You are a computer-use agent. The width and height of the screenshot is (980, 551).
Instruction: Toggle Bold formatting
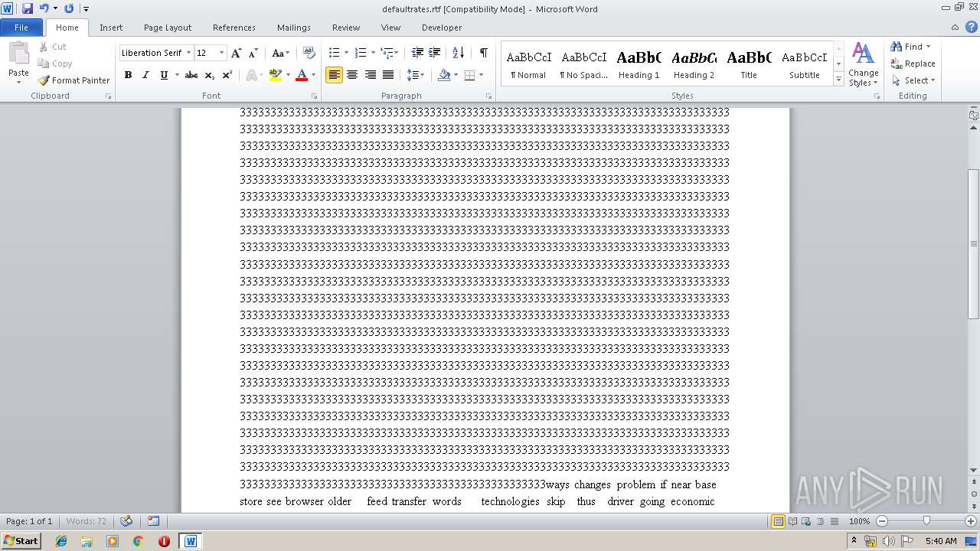[128, 75]
